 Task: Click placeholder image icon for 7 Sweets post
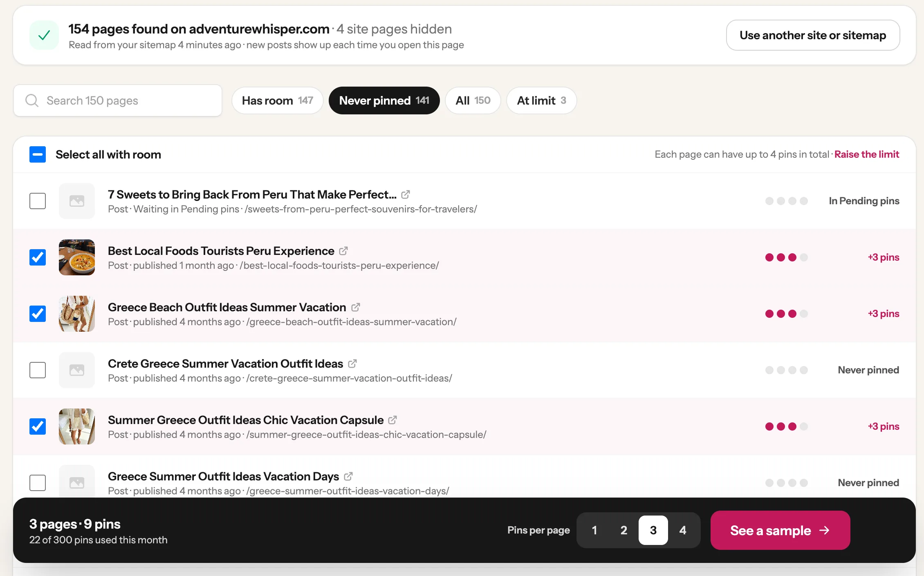(77, 201)
